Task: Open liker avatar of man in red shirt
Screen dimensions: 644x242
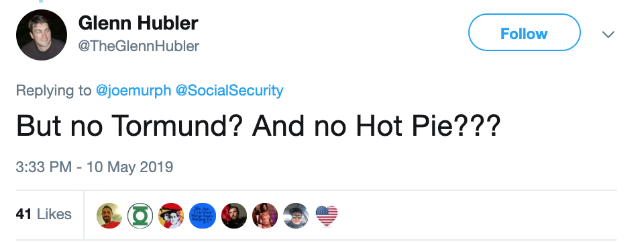Action: point(109,216)
